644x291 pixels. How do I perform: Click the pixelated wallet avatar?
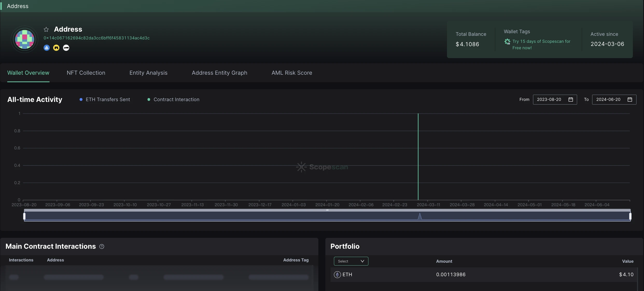tap(25, 39)
